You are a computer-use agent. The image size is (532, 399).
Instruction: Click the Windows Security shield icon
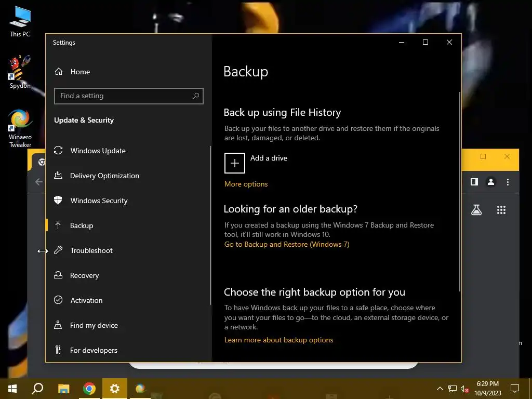point(58,200)
